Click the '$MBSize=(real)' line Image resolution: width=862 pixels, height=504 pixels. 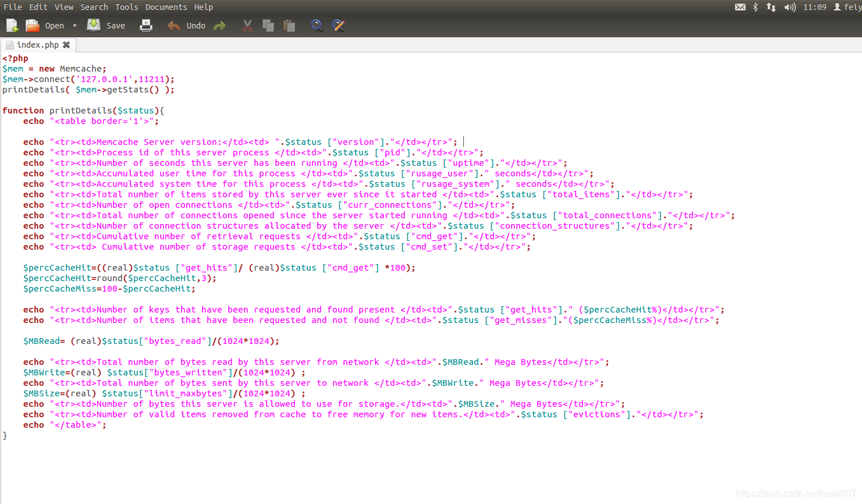click(x=164, y=393)
